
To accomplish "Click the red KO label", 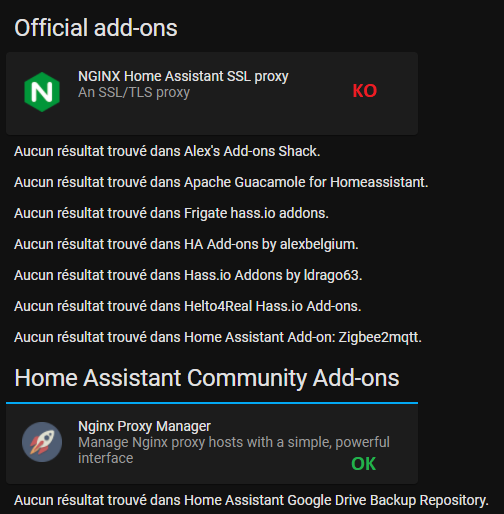I will 365,91.
